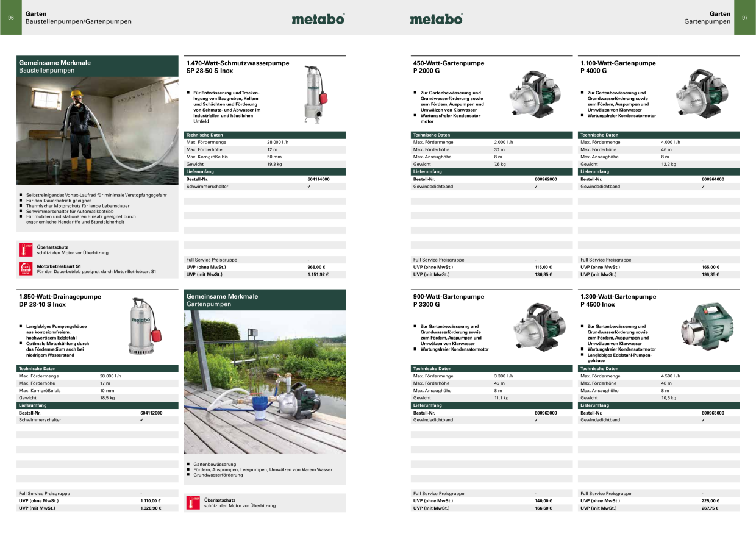Click the Gewindedichtband checkmark for P 2000 G
756x534 pixels.
click(x=537, y=187)
